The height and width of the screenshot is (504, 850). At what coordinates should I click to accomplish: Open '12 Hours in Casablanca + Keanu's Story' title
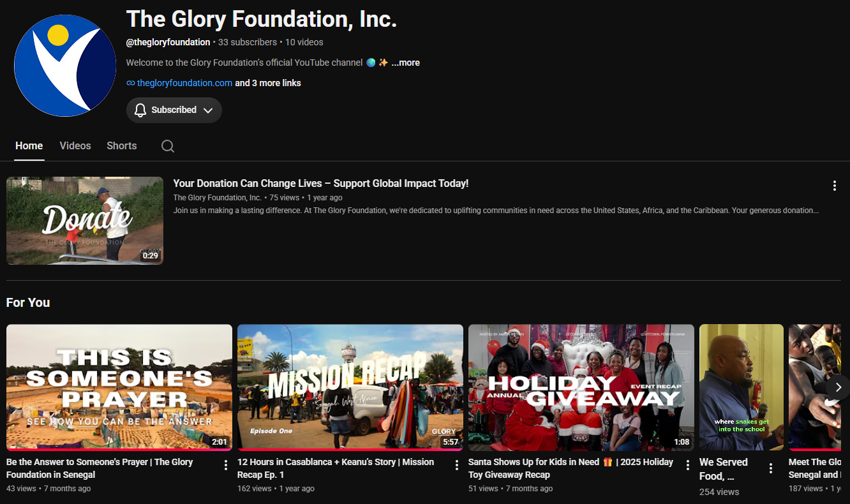[x=336, y=468]
